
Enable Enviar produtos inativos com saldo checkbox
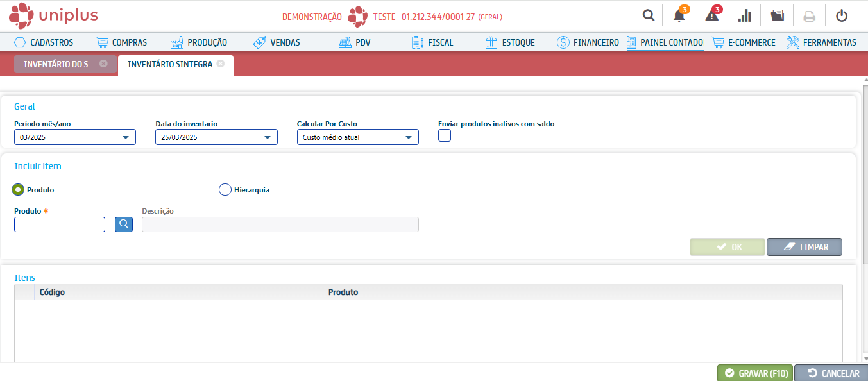point(445,135)
